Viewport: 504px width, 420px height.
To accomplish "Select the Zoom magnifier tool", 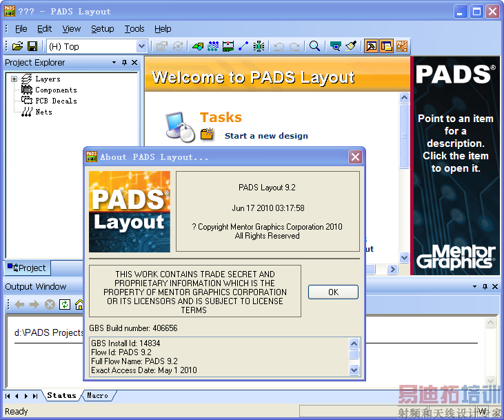I will point(314,47).
